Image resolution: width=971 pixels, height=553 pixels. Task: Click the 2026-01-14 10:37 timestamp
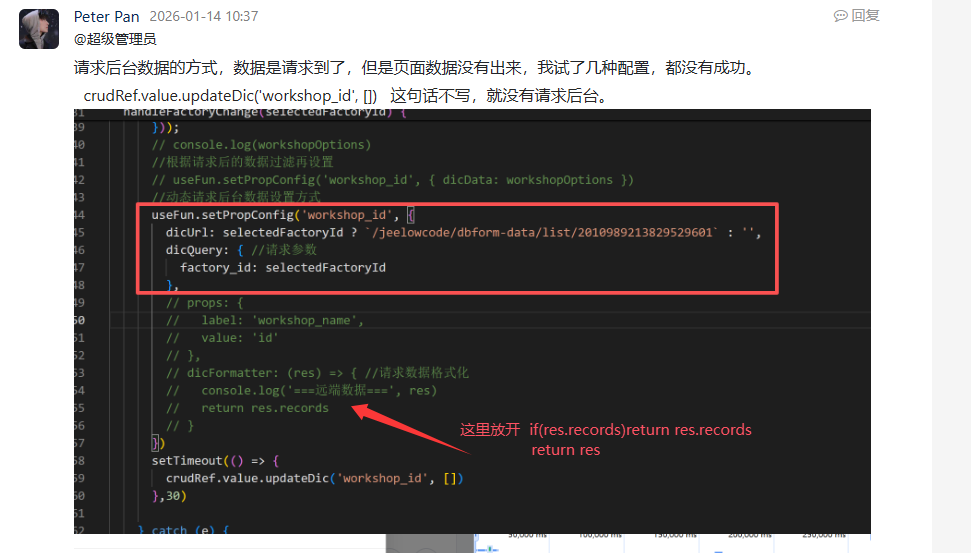pos(203,17)
